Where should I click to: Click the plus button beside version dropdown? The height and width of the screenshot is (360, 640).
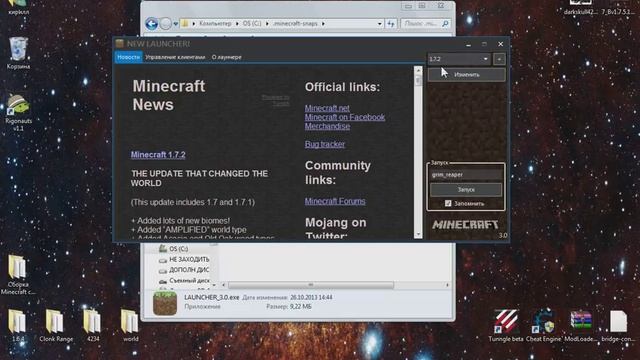pos(499,59)
